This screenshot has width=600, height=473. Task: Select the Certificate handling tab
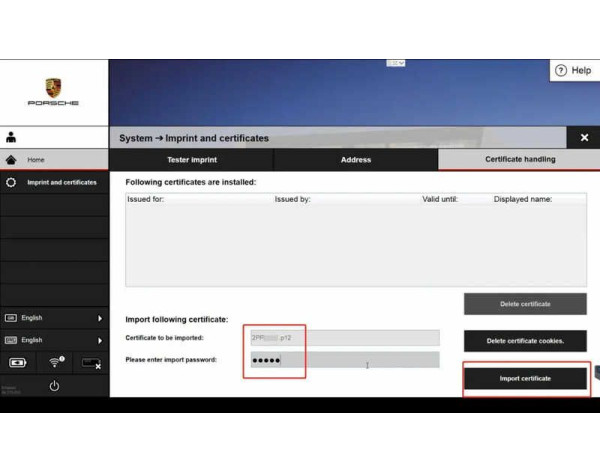520,160
